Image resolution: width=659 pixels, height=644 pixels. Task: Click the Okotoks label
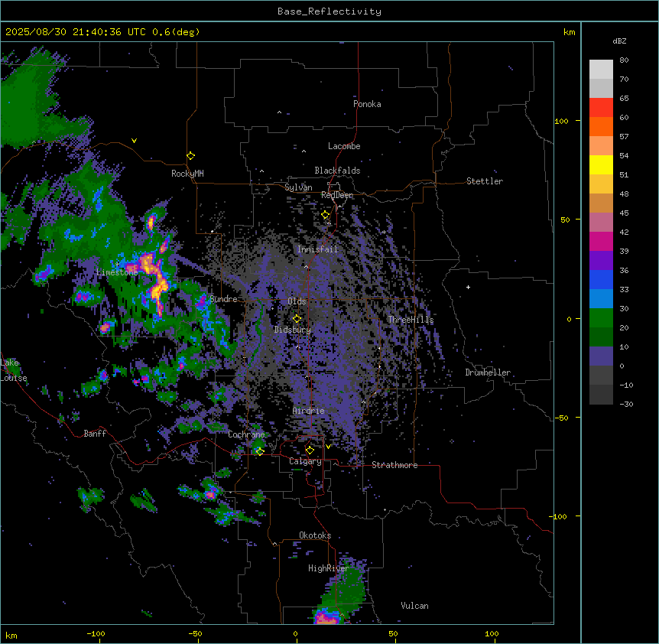[315, 535]
